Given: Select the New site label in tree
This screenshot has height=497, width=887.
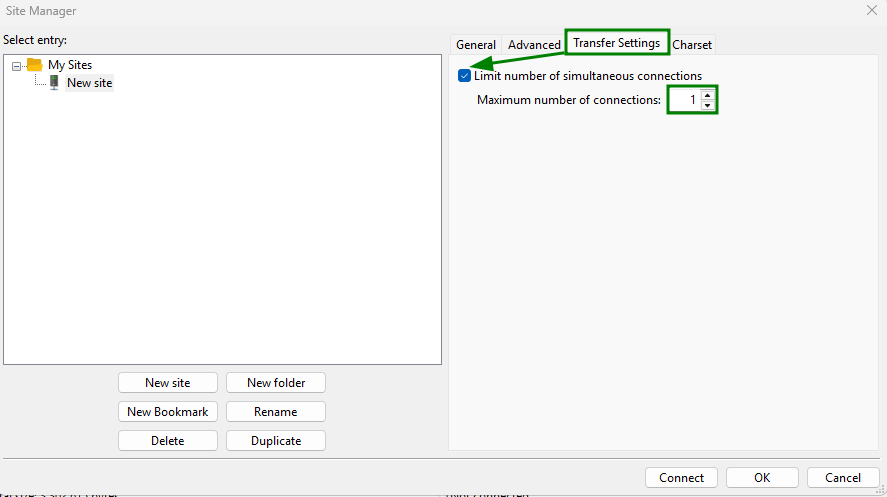Looking at the screenshot, I should 89,83.
